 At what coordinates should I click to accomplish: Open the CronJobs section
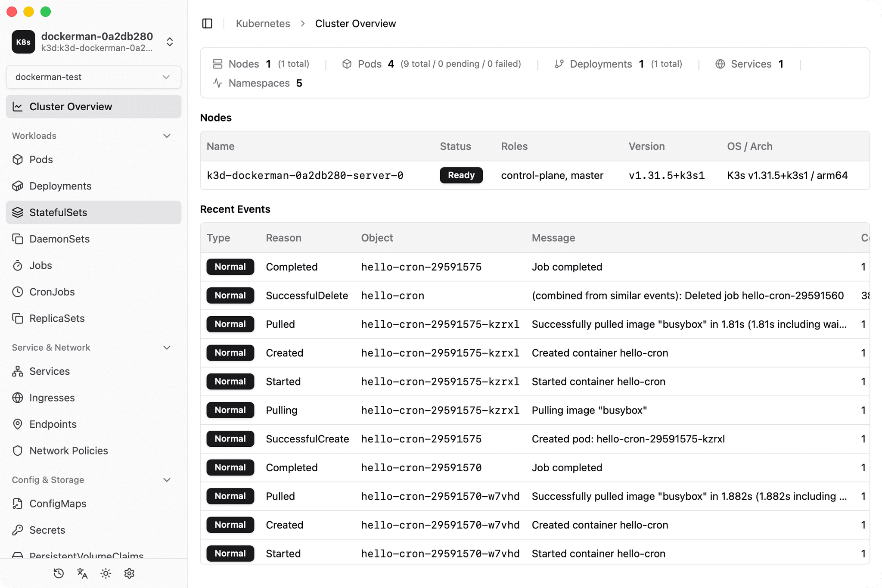point(52,292)
